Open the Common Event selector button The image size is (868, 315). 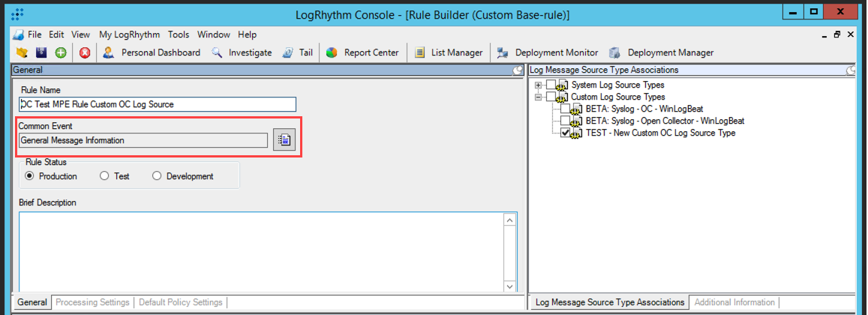point(284,140)
